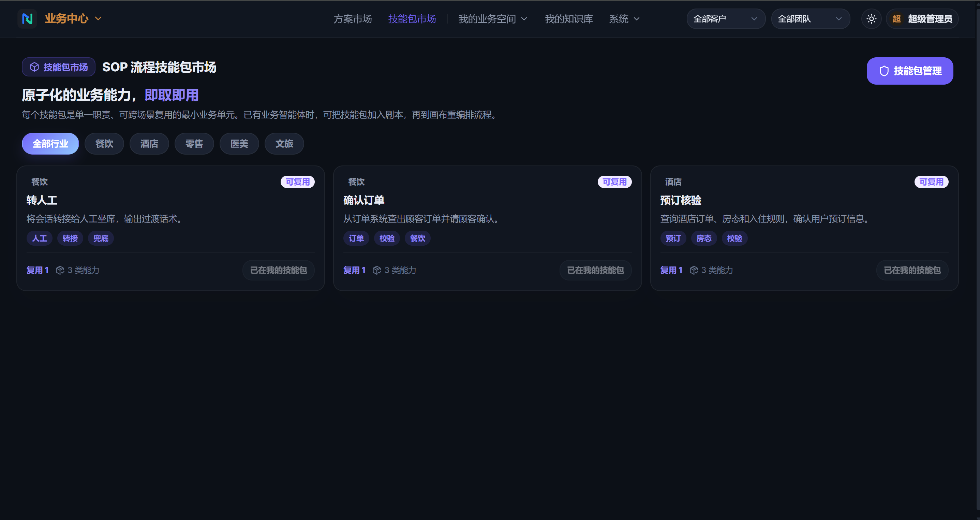Toggle light theme sun icon
The height and width of the screenshot is (520, 980).
coord(871,19)
